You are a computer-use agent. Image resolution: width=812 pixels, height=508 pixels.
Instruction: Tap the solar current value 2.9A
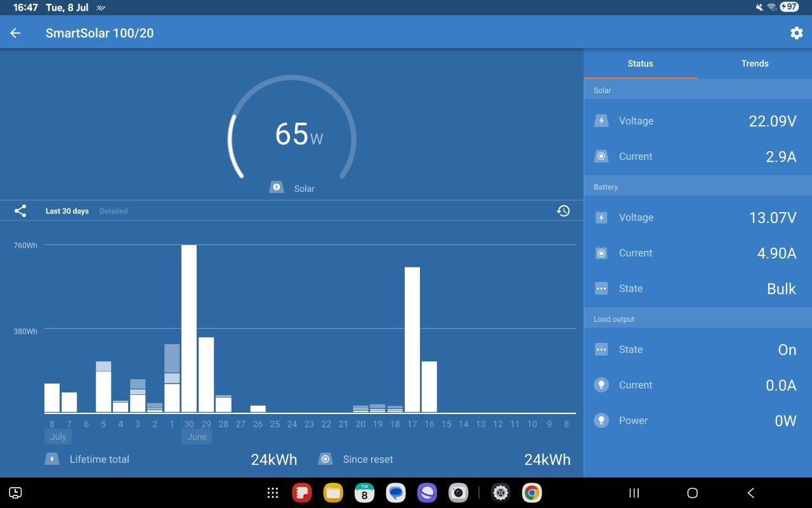(x=781, y=156)
